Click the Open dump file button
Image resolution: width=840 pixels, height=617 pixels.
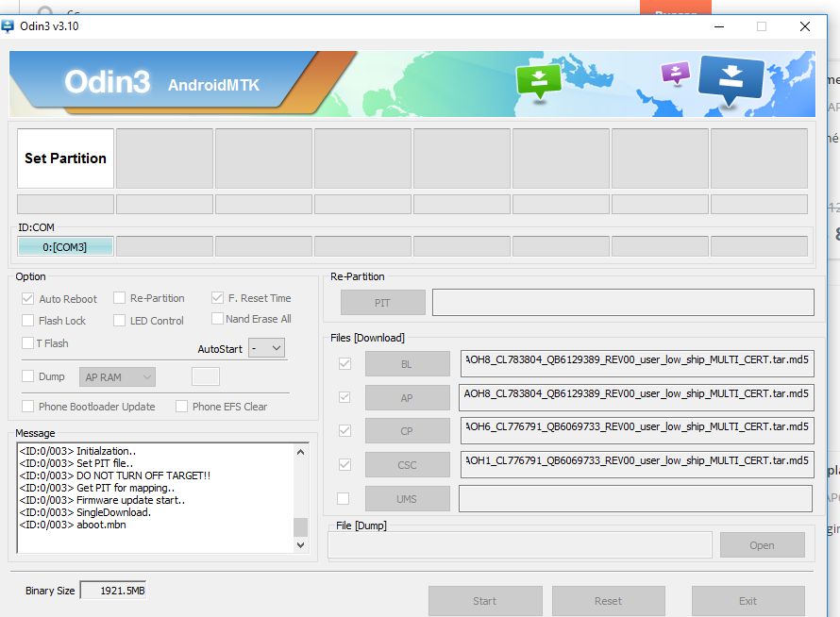point(762,545)
